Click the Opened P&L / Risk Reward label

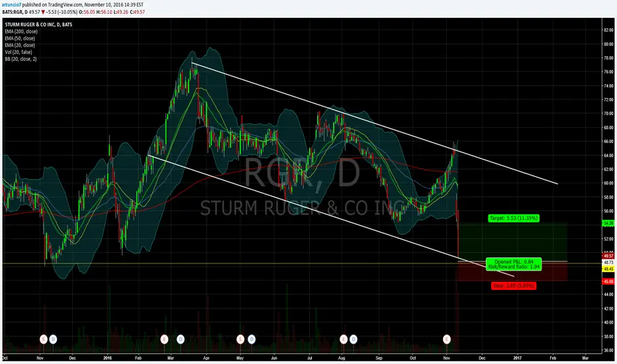pyautogui.click(x=514, y=264)
